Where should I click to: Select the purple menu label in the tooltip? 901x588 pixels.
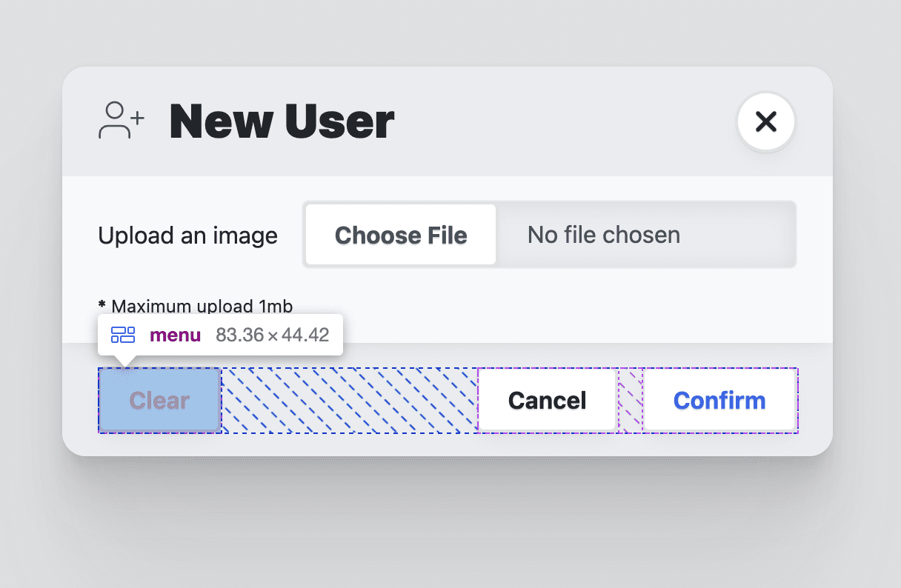175,335
